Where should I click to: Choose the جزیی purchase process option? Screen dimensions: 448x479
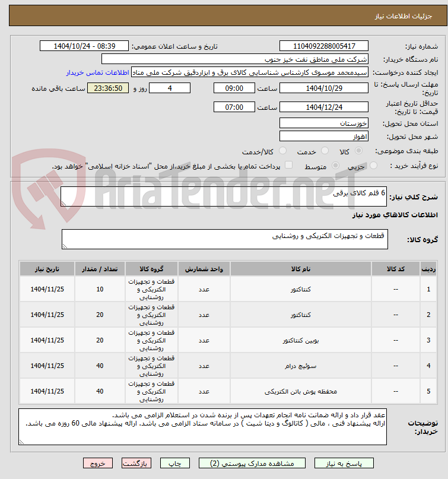coord(373,166)
